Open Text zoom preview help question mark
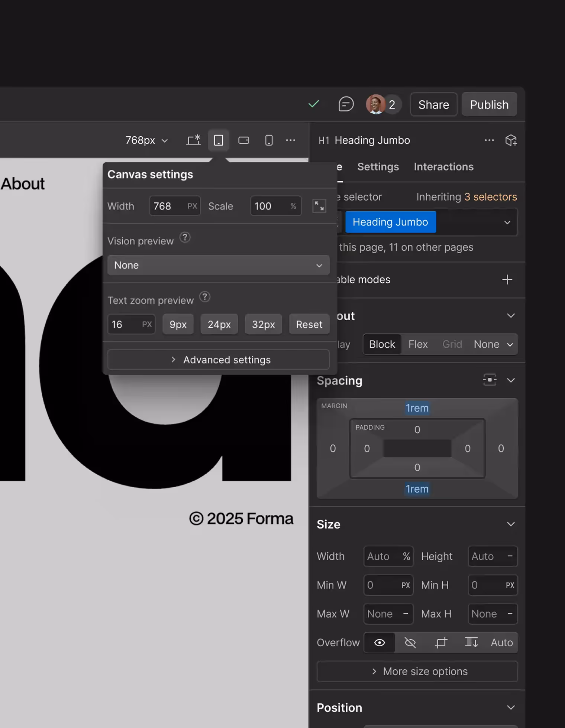565x728 pixels. pyautogui.click(x=205, y=297)
